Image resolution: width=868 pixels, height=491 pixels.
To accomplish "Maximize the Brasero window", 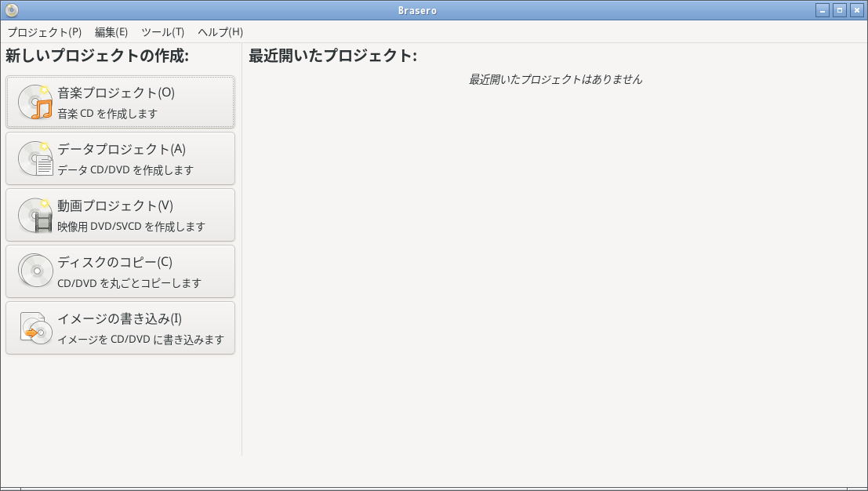I will pos(840,10).
